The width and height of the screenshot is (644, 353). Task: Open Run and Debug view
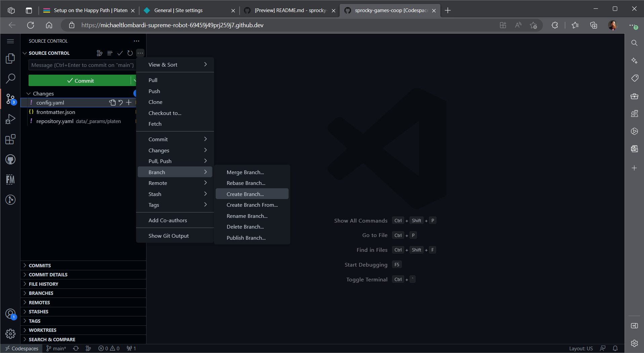tap(10, 119)
